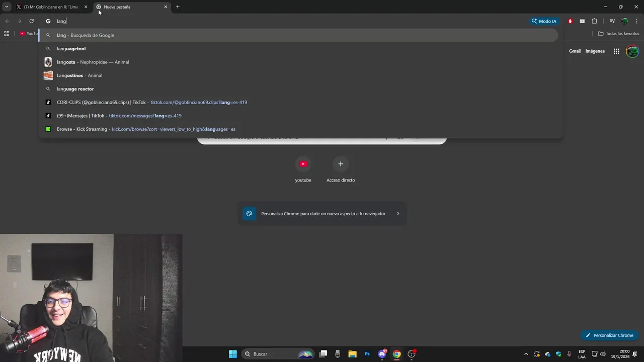Pick the Langostinos Animal suggestion

coord(298,75)
